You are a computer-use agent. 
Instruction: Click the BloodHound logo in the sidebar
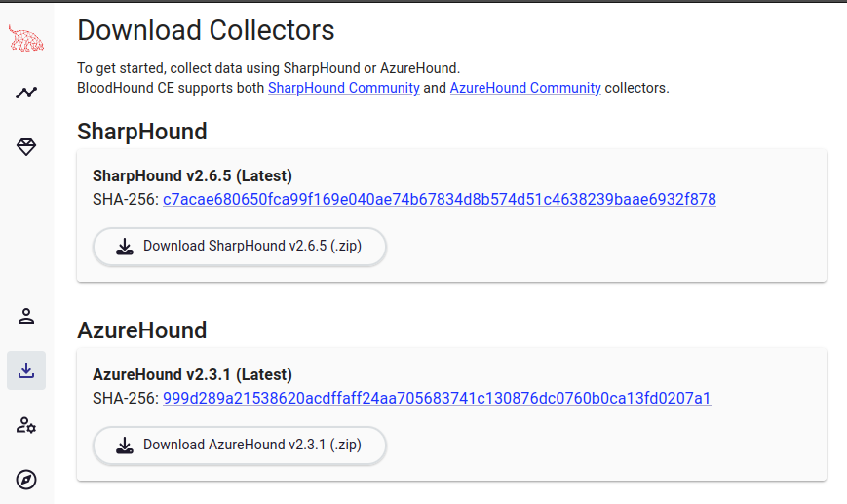[x=26, y=39]
